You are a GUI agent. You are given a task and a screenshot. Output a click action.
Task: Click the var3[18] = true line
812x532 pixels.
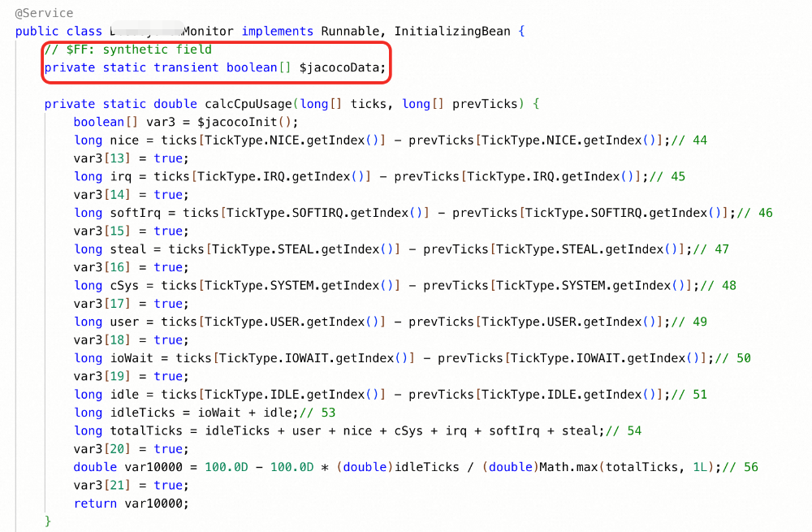tap(132, 340)
